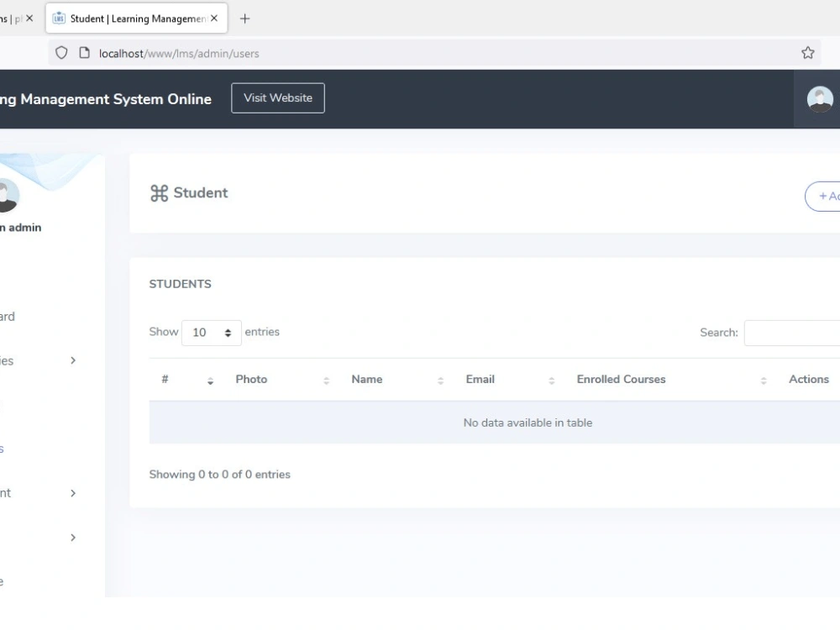This screenshot has width=840, height=630.
Task: Click the localhost URL address field
Action: [434, 53]
